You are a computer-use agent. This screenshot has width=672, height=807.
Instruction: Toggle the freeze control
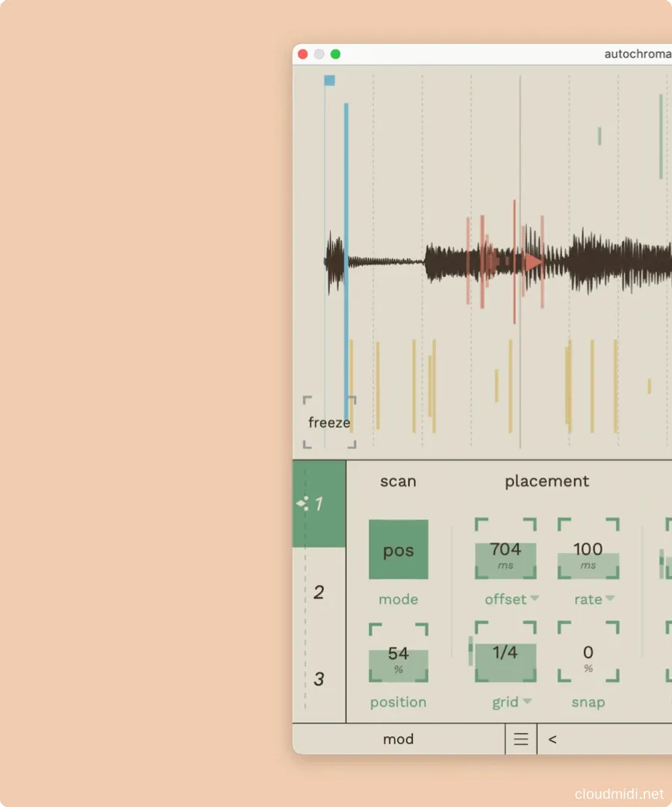coord(329,422)
